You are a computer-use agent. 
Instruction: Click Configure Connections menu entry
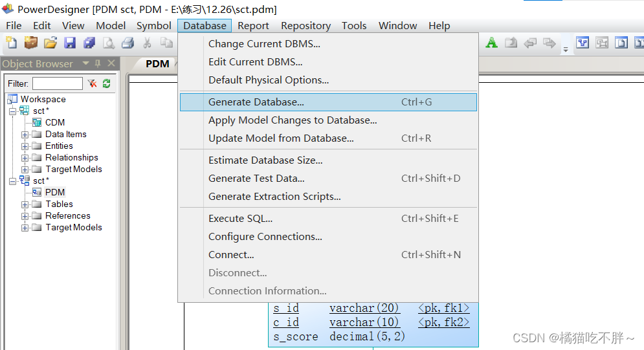click(265, 237)
